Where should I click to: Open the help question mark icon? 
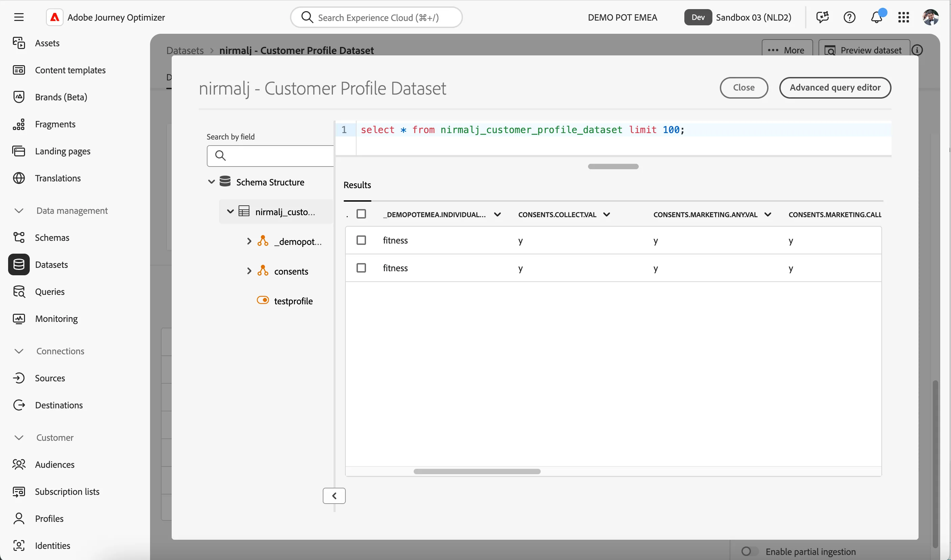tap(849, 17)
